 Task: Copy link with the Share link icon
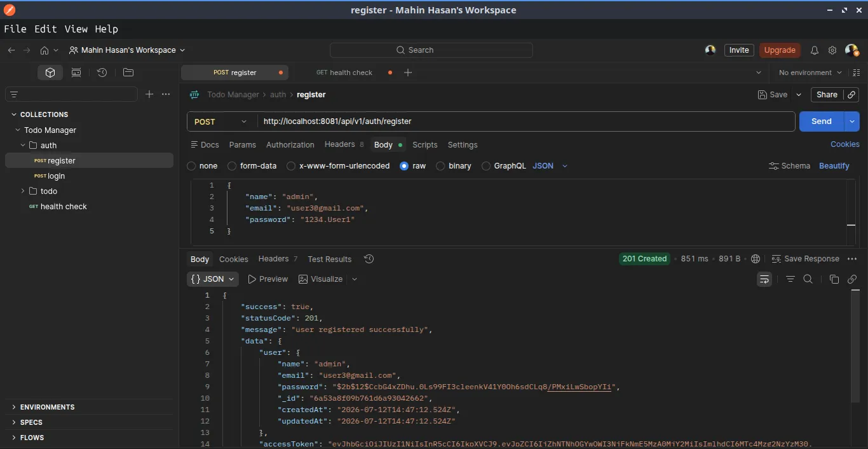click(851, 95)
